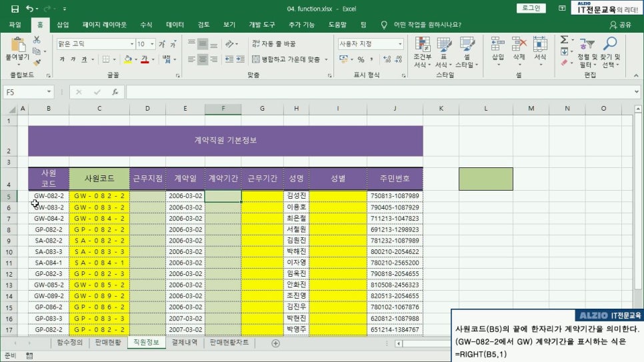Open 셀 스타일 cell styles
Image resolution: width=644 pixels, height=362 pixels.
467,52
